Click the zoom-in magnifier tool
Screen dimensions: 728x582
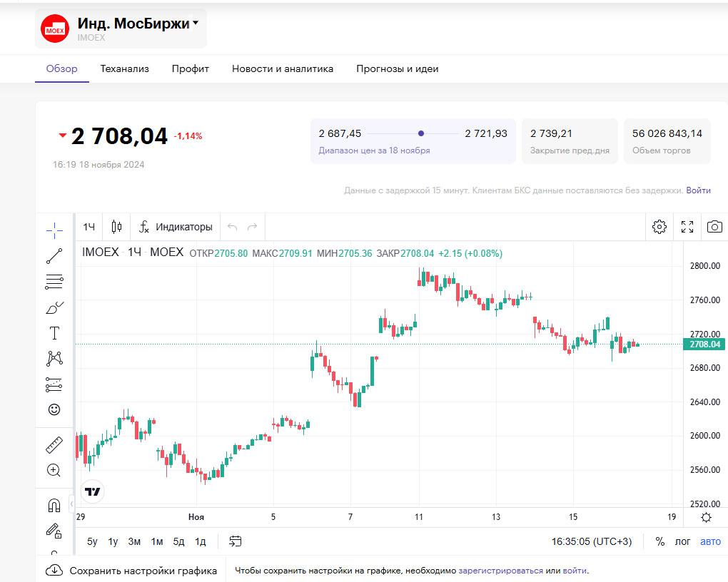[54, 470]
